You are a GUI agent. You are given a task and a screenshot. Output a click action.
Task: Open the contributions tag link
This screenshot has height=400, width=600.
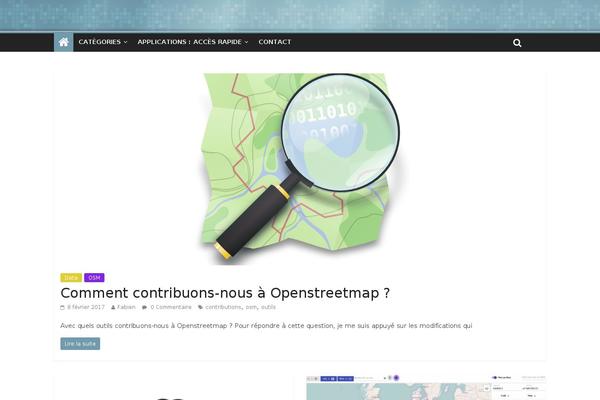223,307
